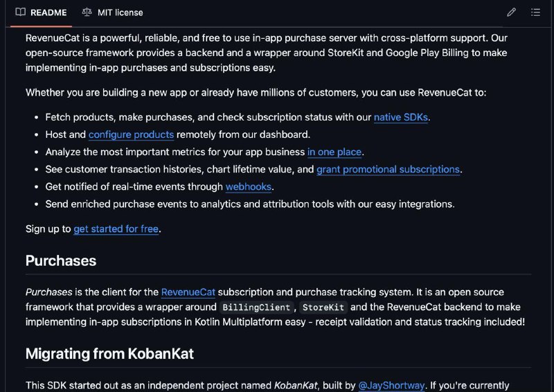This screenshot has height=392, width=554.
Task: Switch to the MIT license tab
Action: coord(112,12)
